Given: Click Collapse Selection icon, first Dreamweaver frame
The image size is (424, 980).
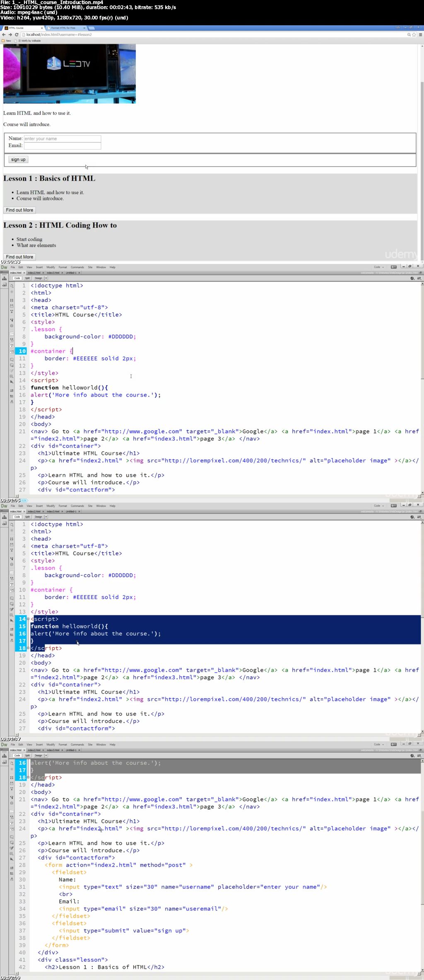Looking at the screenshot, I should click(12, 306).
